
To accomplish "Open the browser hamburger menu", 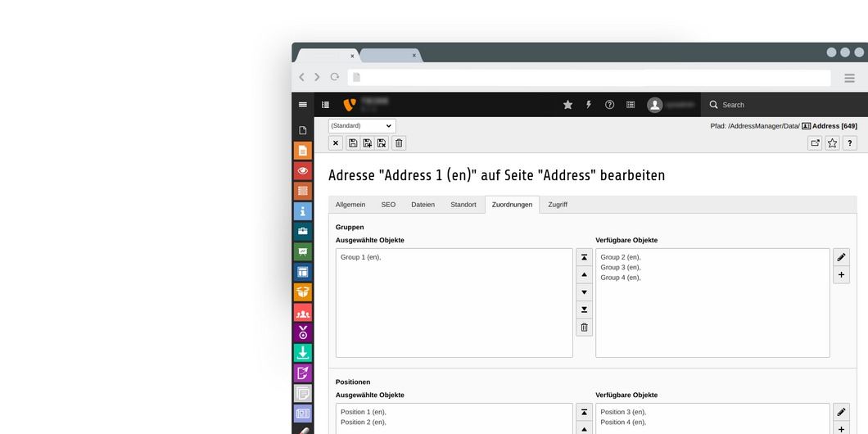I will [x=849, y=78].
